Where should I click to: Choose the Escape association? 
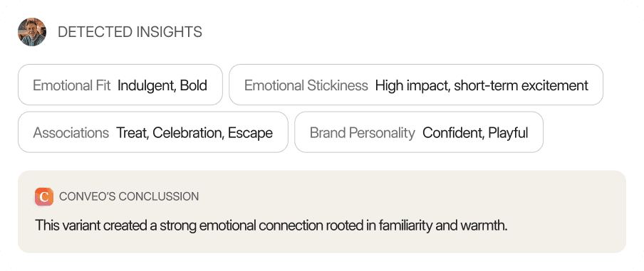pyautogui.click(x=250, y=133)
